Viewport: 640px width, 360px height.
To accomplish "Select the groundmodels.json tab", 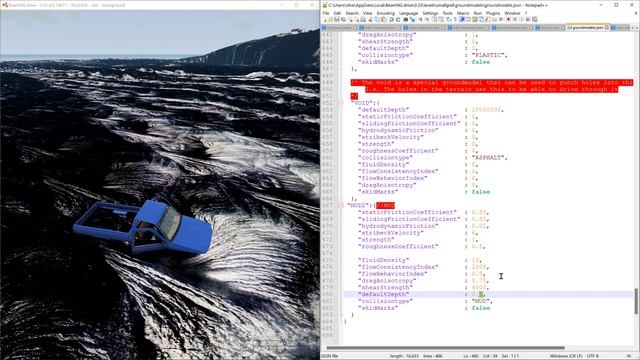I will coord(587,28).
